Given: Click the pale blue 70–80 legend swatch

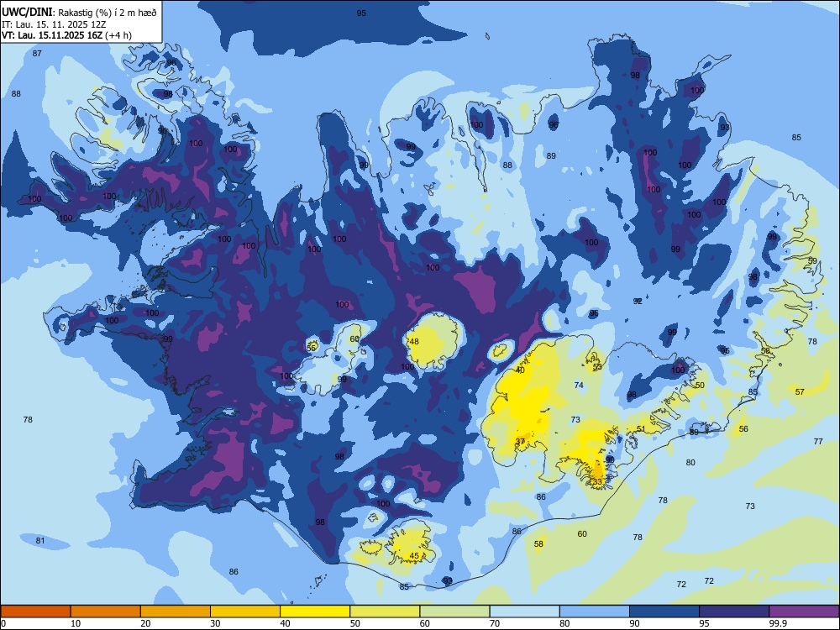Looking at the screenshot, I should click(524, 612).
